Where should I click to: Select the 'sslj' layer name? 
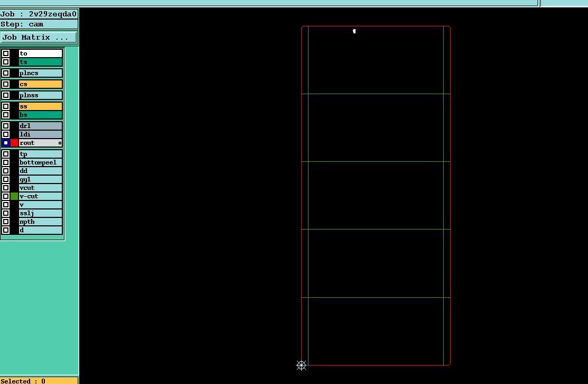coord(41,213)
